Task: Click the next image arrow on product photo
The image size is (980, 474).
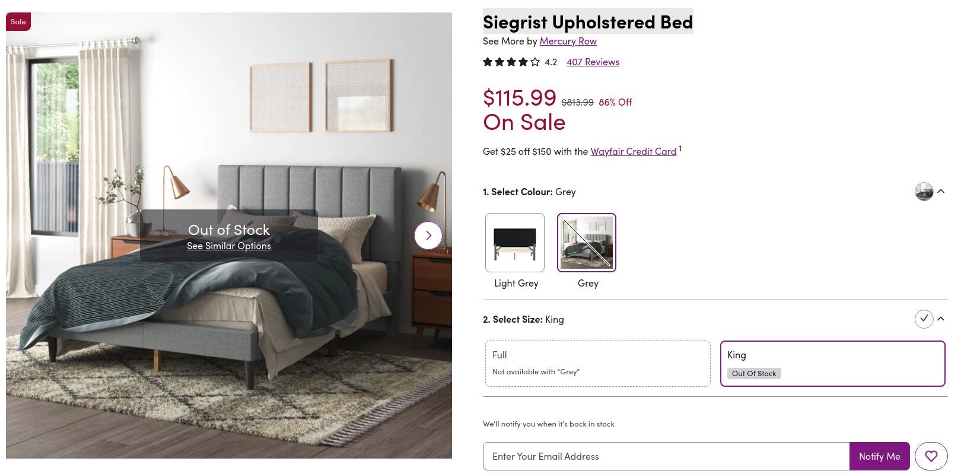Action: point(428,236)
